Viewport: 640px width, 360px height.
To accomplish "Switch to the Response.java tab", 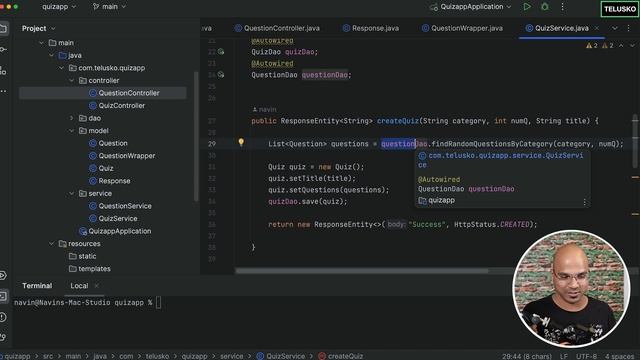I will [x=371, y=28].
